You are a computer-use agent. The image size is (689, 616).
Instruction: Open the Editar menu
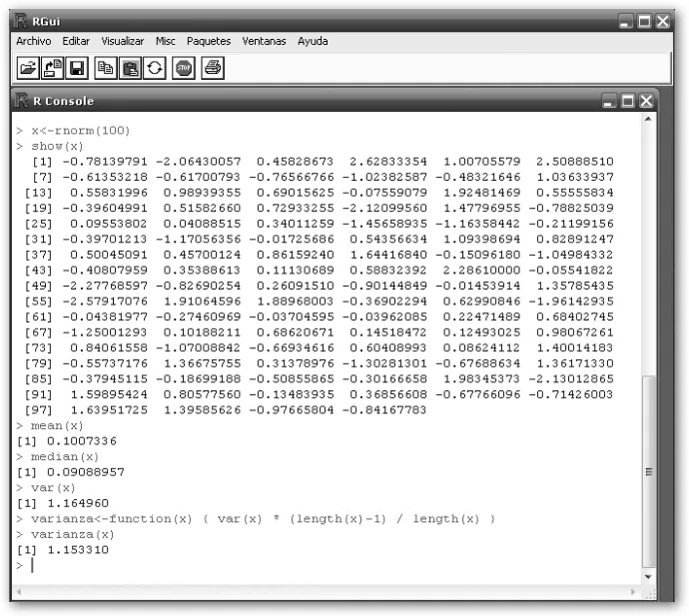coord(76,41)
